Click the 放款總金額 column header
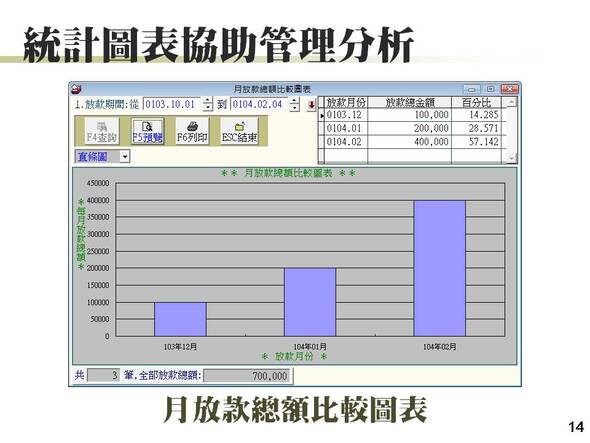Image resolution: width=590 pixels, height=443 pixels. point(409,102)
